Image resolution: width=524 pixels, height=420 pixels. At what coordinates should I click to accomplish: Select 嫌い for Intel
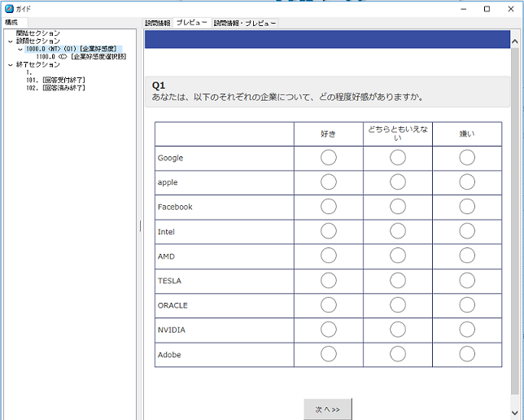point(467,231)
